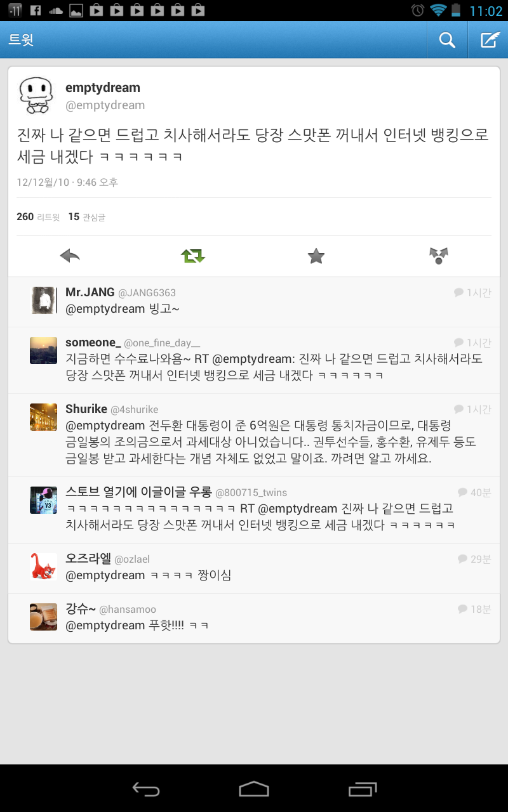Select the Shurike reply about 전두환
508x812 pixels.
click(254, 435)
